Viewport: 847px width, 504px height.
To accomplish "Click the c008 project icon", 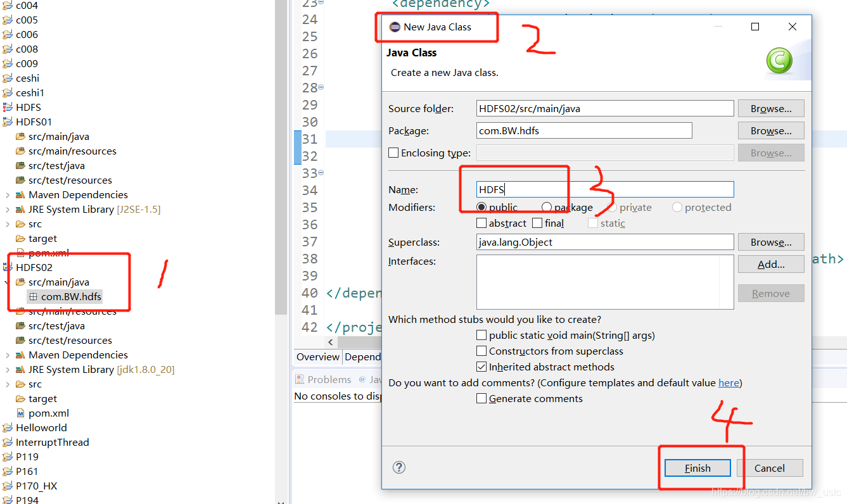I will pyautogui.click(x=8, y=49).
